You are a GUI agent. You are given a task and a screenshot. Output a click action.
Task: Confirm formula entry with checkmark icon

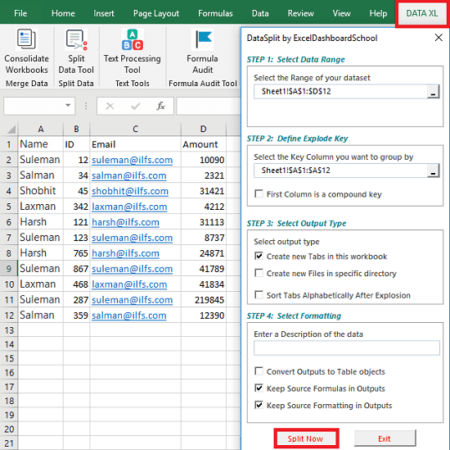(x=135, y=106)
